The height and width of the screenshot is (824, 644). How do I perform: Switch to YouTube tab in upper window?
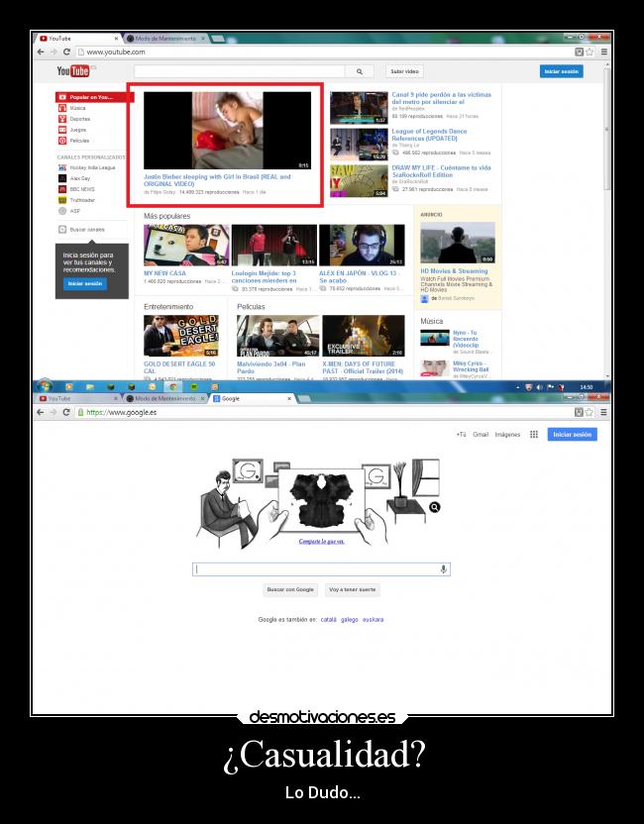pos(79,39)
